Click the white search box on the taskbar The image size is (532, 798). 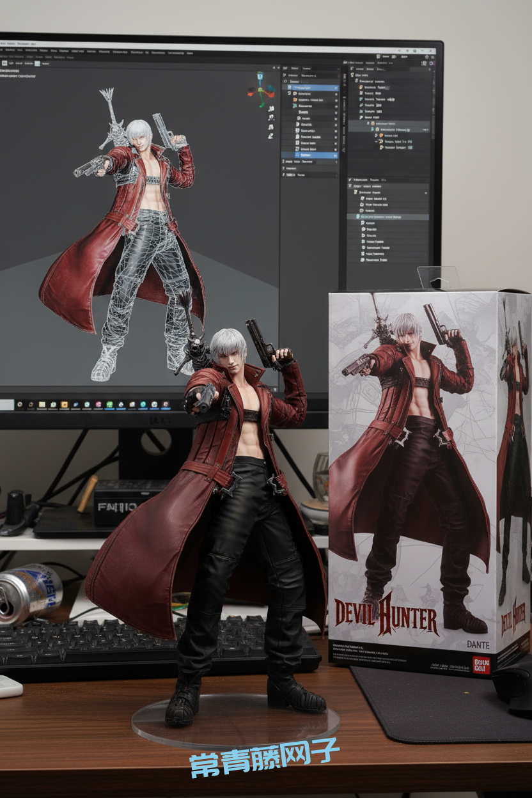point(7,404)
